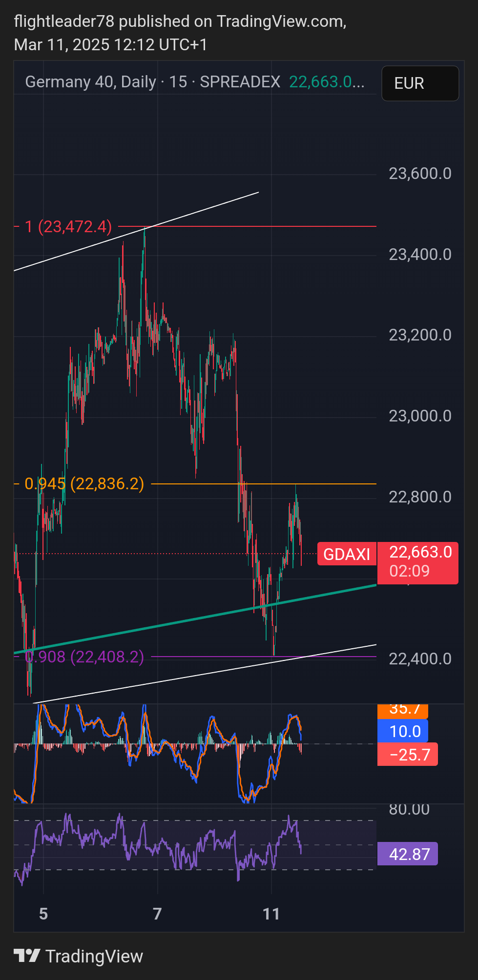Screen dimensions: 478x980
Task: Click the 23,200.0 price axis label
Action: click(x=420, y=335)
